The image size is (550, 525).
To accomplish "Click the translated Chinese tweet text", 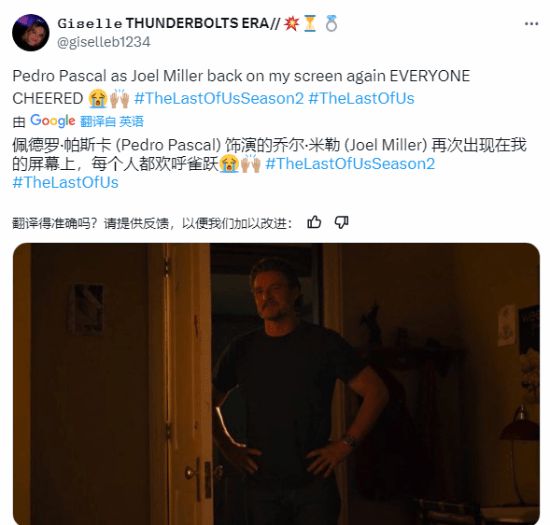I will [x=269, y=164].
